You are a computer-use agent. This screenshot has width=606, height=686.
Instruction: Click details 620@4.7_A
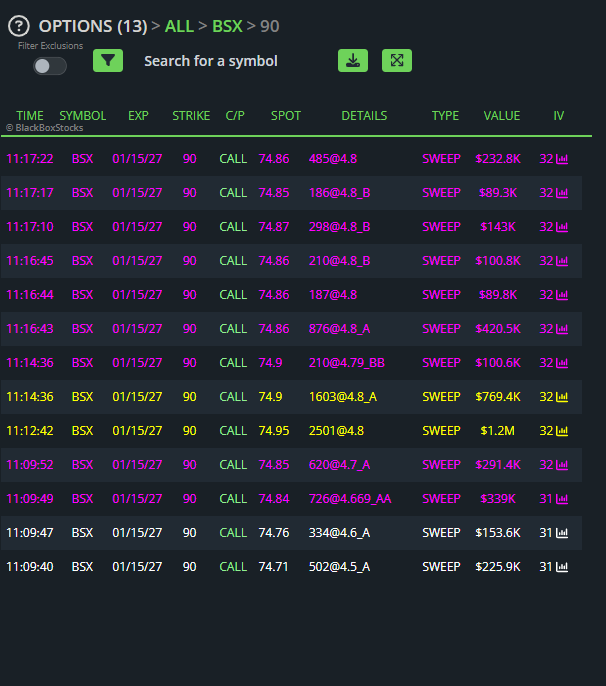(x=340, y=465)
